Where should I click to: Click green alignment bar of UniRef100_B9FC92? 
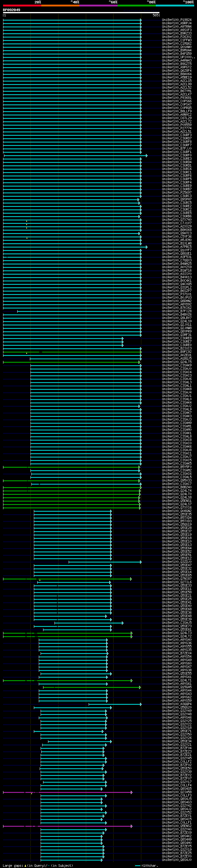coord(72,352)
